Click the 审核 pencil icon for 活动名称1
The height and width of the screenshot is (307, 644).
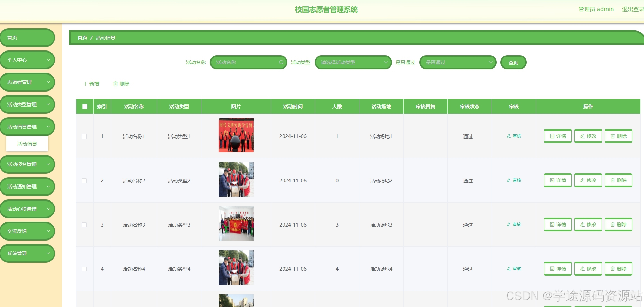click(509, 136)
